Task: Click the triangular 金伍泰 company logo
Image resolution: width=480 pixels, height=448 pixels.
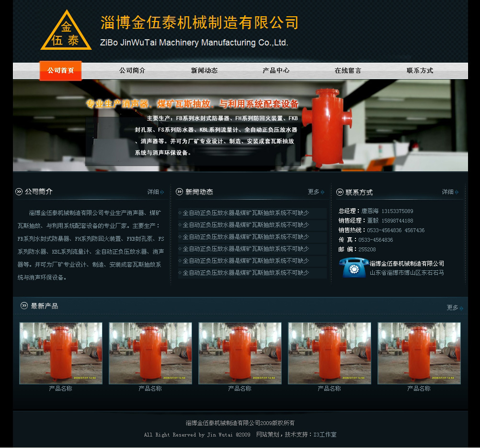Action: pos(66,31)
